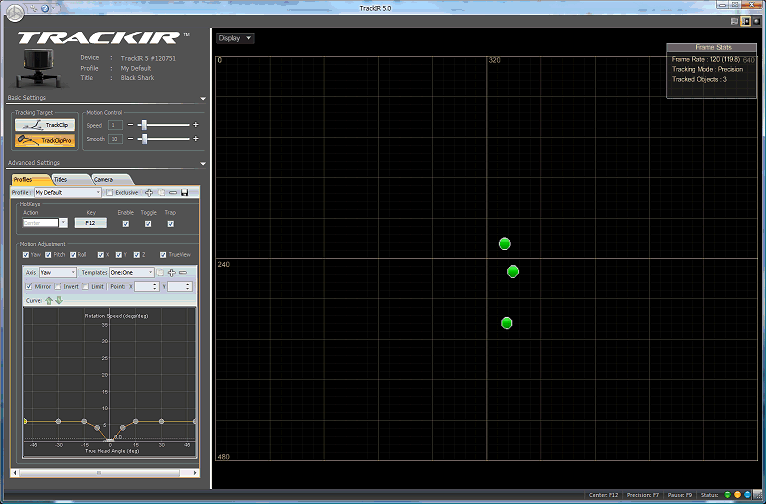Remove profile using minus icon
The height and width of the screenshot is (504, 766).
(172, 192)
